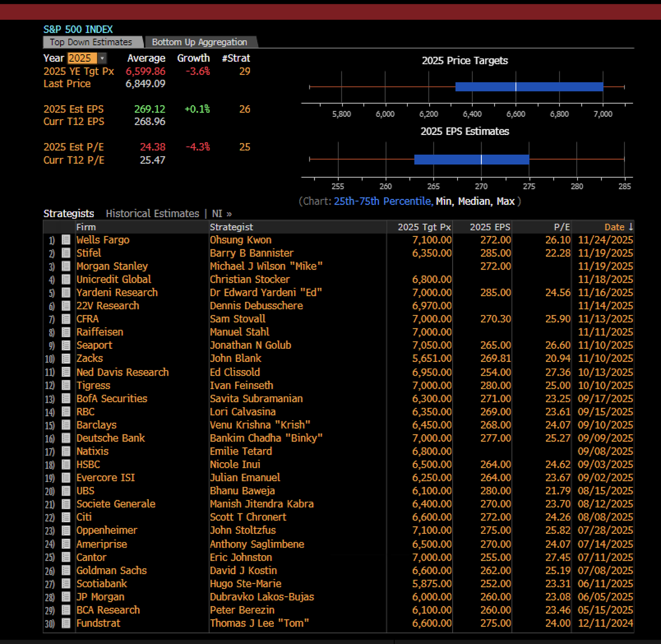Click the 6,599.86 average target value

pos(145,71)
